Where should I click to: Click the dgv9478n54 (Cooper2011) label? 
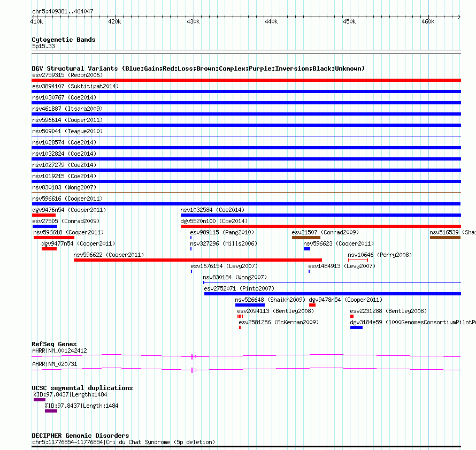346,300
